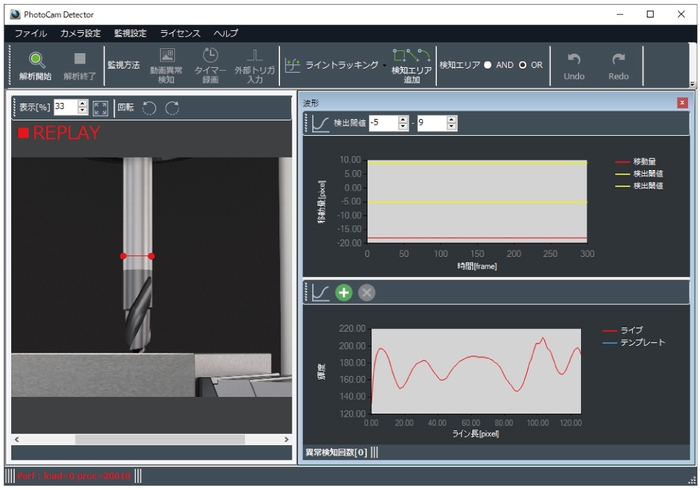Image resolution: width=700 pixels, height=490 pixels.
Task: Open the ファイル menu
Action: (30, 33)
